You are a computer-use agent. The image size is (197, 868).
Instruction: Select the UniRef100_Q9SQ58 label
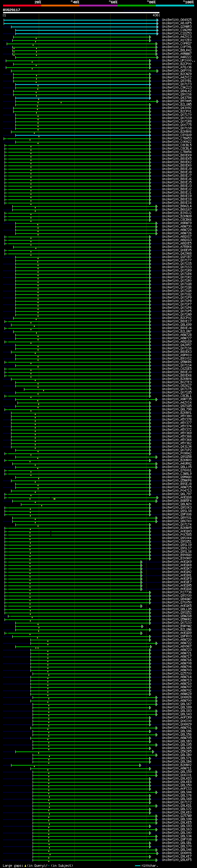tap(177, 457)
